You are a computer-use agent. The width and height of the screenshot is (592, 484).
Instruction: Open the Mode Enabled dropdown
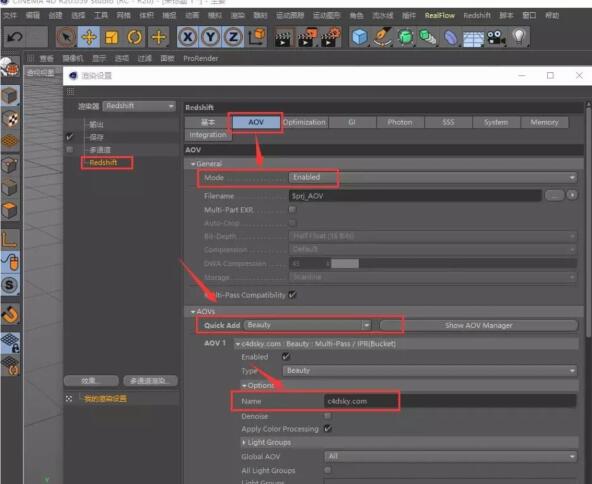click(433, 177)
